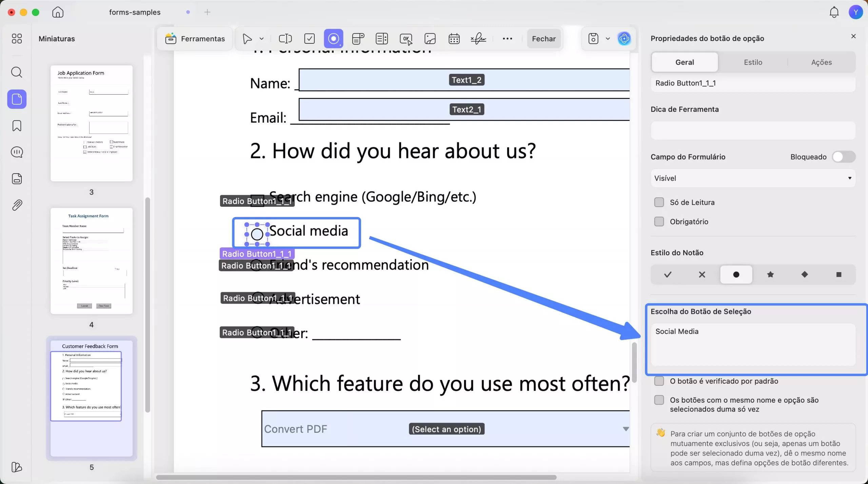This screenshot has width=868, height=484.
Task: Select the text field tool
Action: pyautogui.click(x=285, y=39)
